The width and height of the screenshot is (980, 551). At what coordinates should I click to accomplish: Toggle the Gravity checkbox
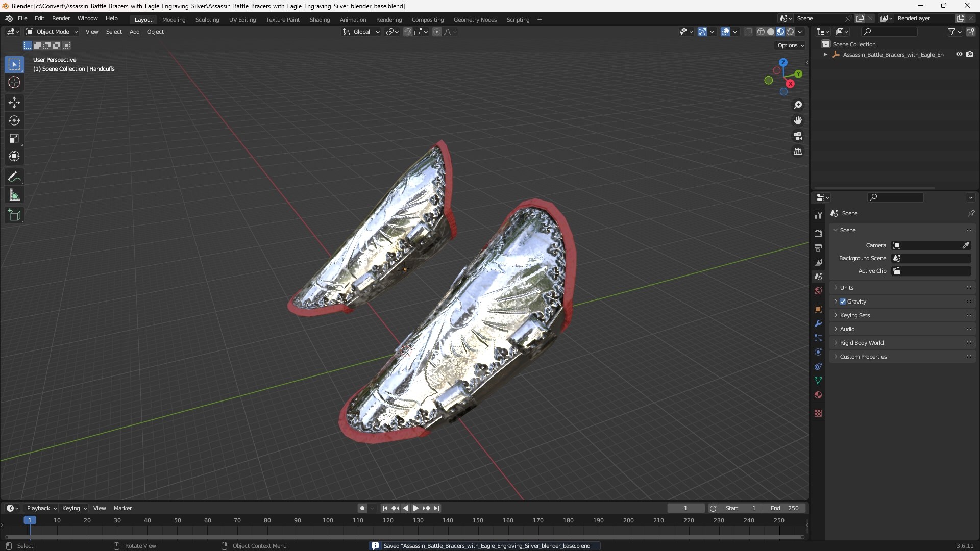pos(843,302)
